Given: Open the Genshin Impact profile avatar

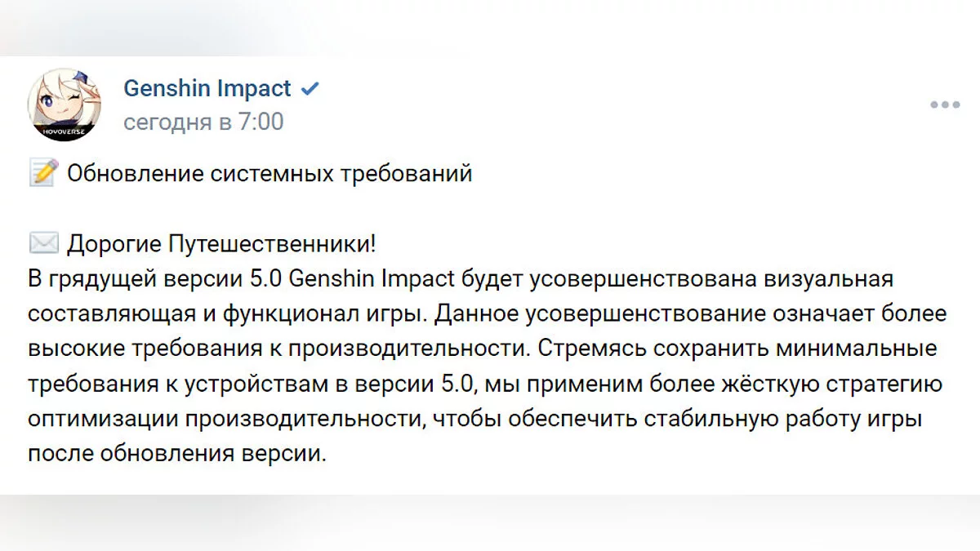Looking at the screenshot, I should coord(65,104).
